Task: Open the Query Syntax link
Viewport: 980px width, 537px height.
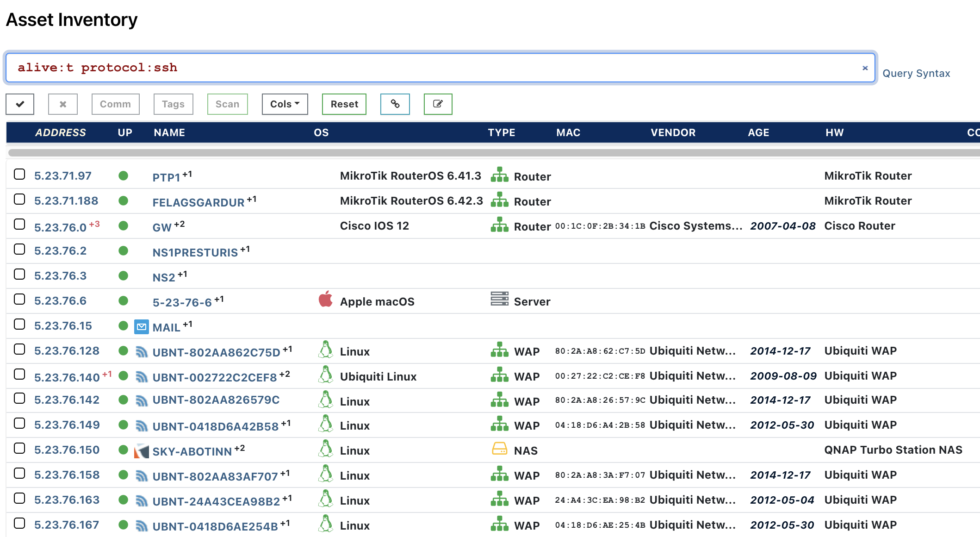Action: pos(915,73)
